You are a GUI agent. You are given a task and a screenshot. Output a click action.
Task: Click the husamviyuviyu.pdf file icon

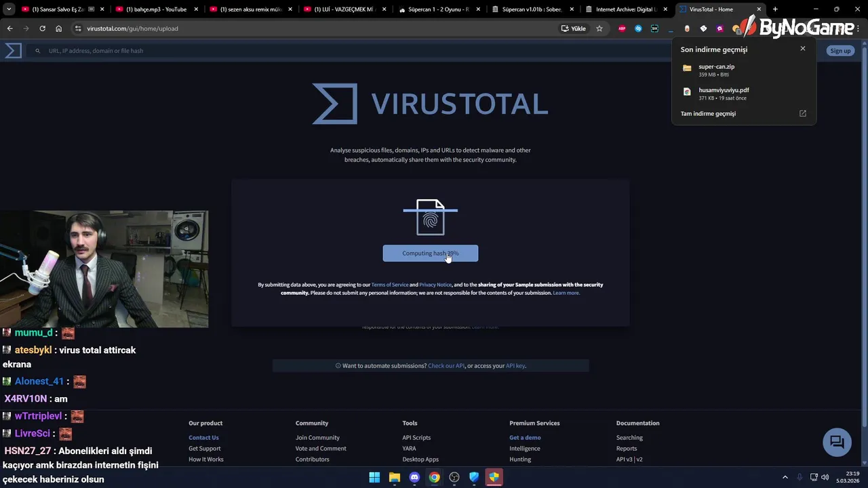point(687,91)
